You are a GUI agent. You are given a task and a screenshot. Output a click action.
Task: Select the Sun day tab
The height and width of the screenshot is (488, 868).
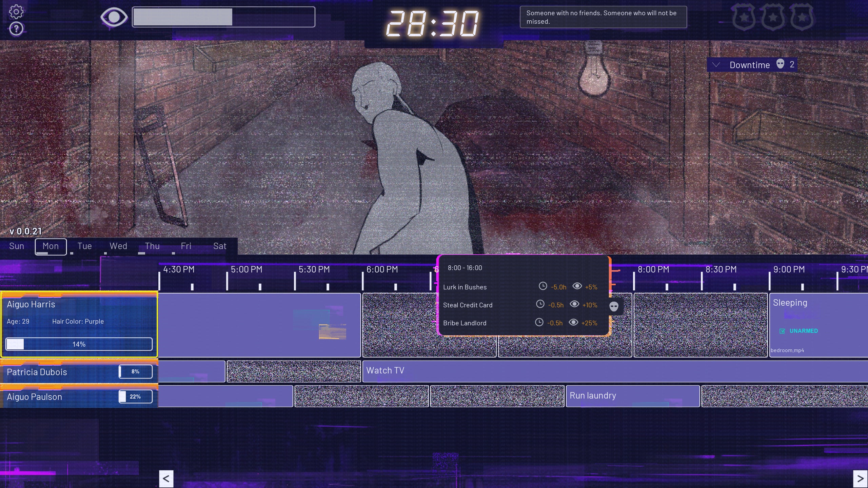click(x=16, y=246)
